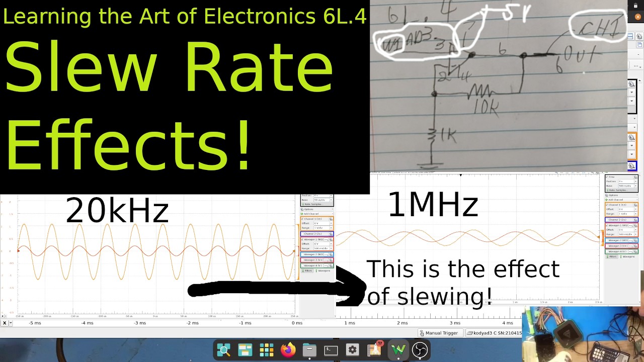Enable Channel 2 checkbox in 20kHz panel

point(302,233)
